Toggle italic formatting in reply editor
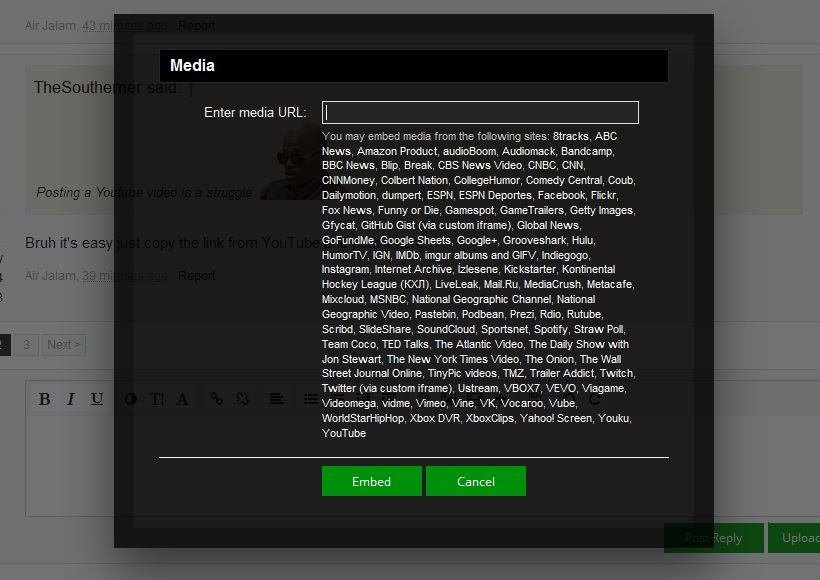This screenshot has width=820, height=580. tap(71, 399)
